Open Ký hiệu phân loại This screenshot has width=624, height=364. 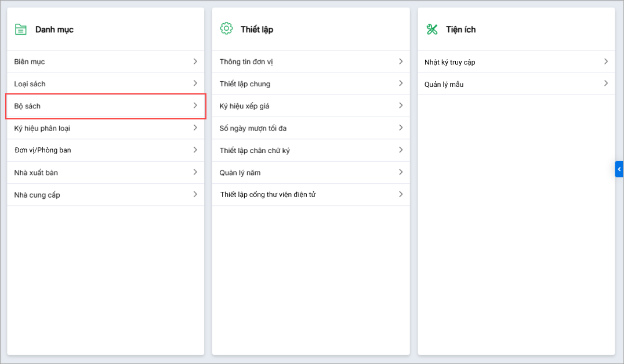(42, 128)
